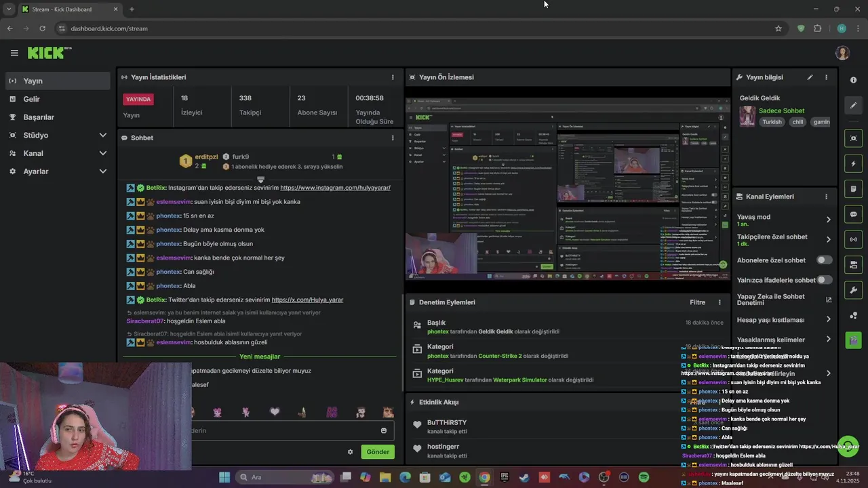The height and width of the screenshot is (488, 868).
Task: Open Yapay Zeka ile Sohbet Denetimi external link
Action: click(x=829, y=300)
